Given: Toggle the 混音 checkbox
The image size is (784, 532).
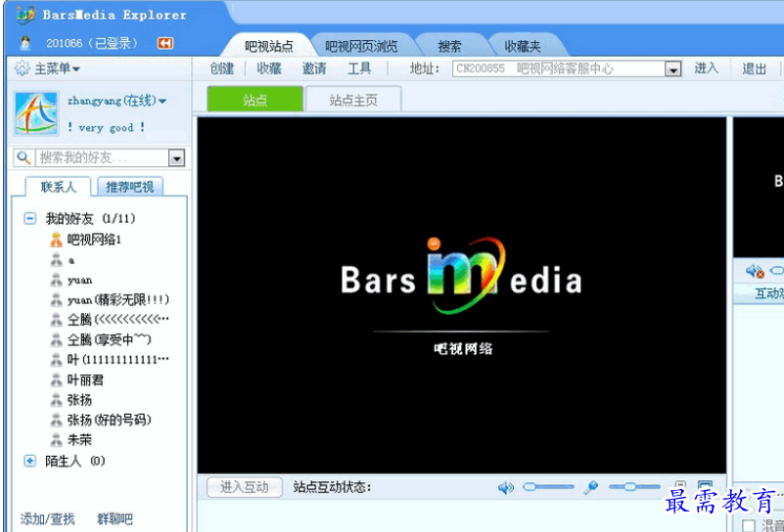Looking at the screenshot, I should point(749,525).
